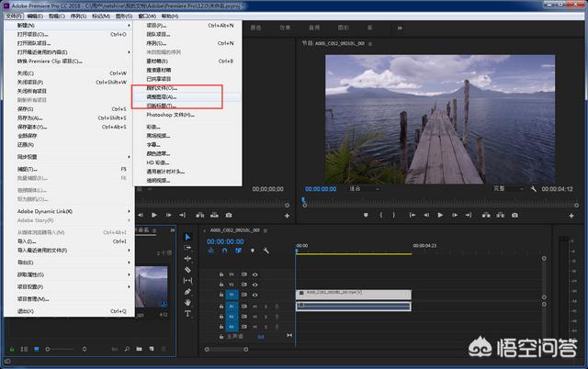
Task: Click Extract button in Program monitor
Action: tap(500, 215)
